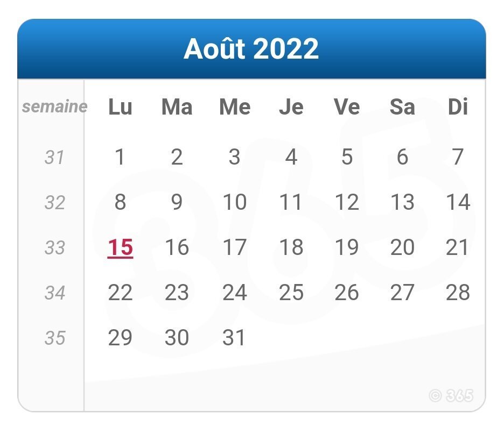Choose date 14 in week 32

coord(458,202)
